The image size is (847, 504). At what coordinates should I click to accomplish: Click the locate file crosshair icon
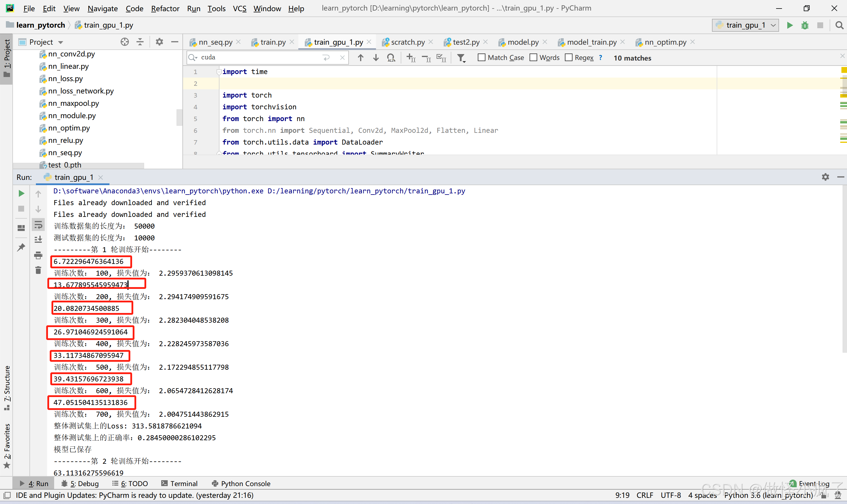pyautogui.click(x=125, y=42)
